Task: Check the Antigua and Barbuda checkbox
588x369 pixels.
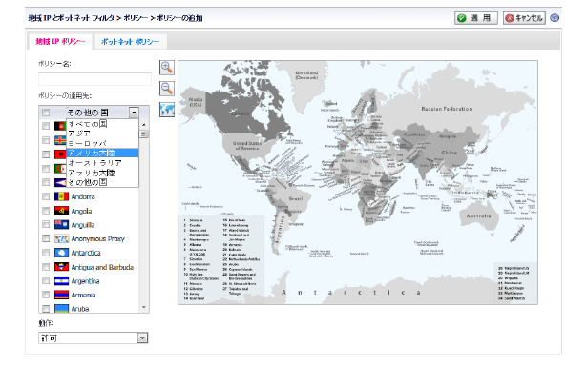Action: 46,267
